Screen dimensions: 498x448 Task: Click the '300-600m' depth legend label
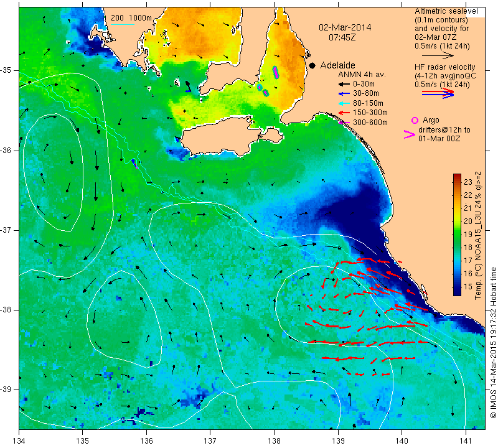pos(370,123)
